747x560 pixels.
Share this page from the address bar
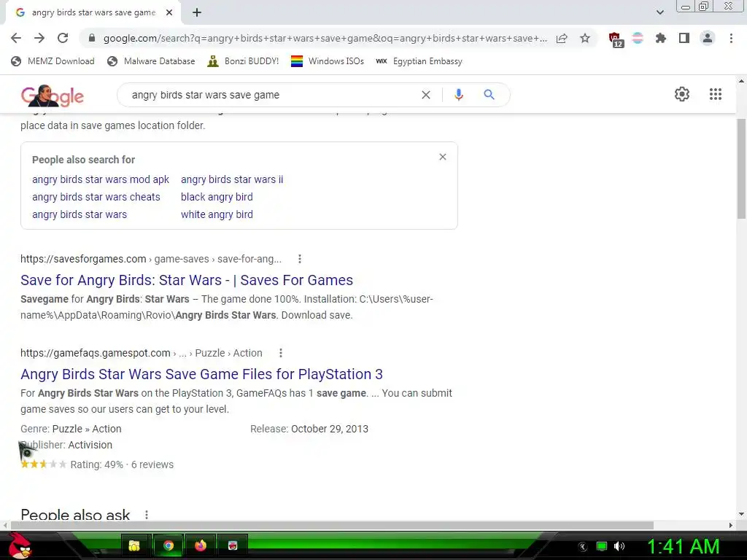[562, 38]
